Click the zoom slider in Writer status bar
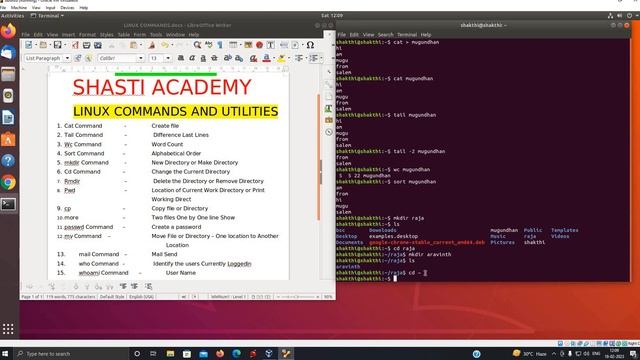 coord(298,297)
